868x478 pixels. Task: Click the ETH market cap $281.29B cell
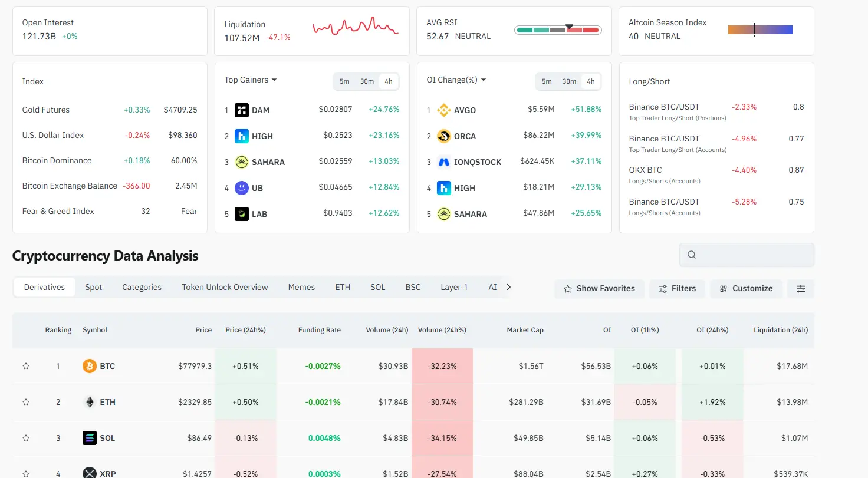click(x=526, y=402)
